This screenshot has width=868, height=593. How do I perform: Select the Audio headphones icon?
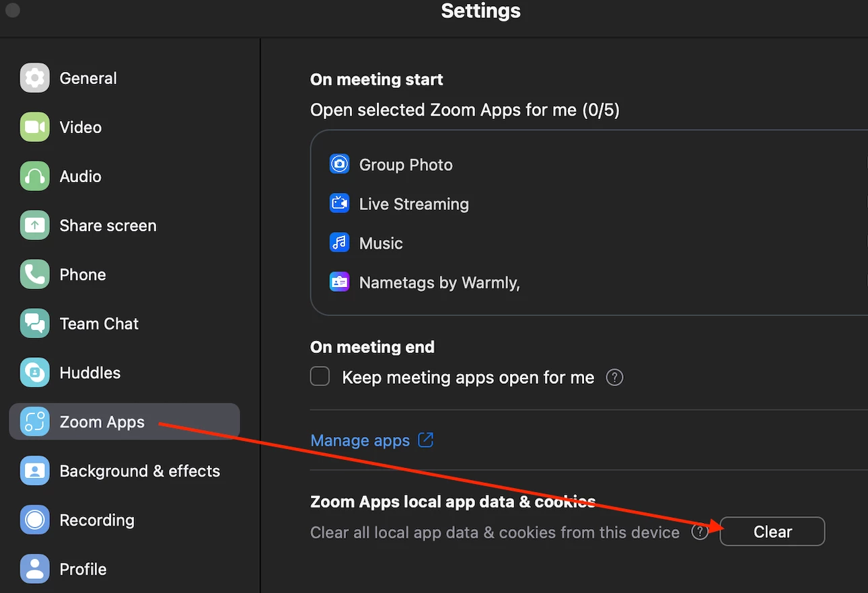point(34,176)
